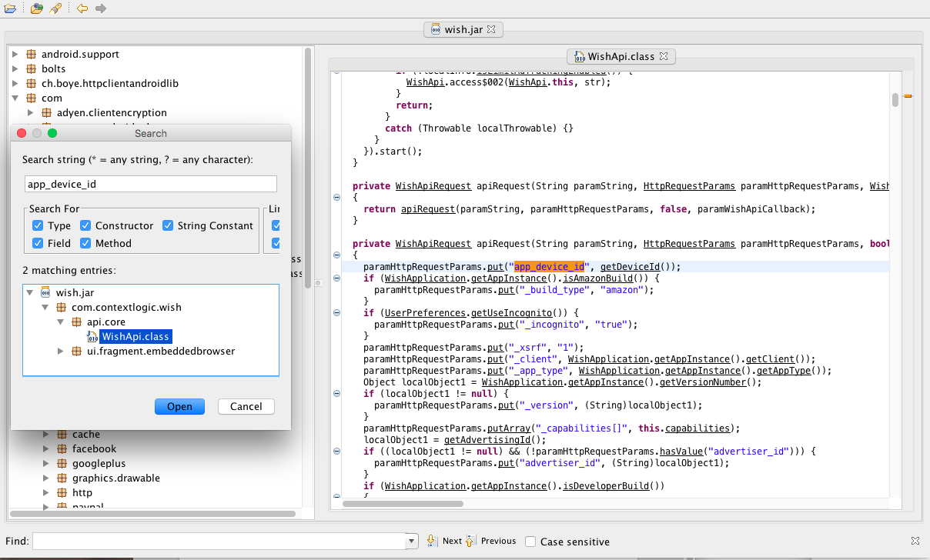Collapse the com tree node arrow

15,98
